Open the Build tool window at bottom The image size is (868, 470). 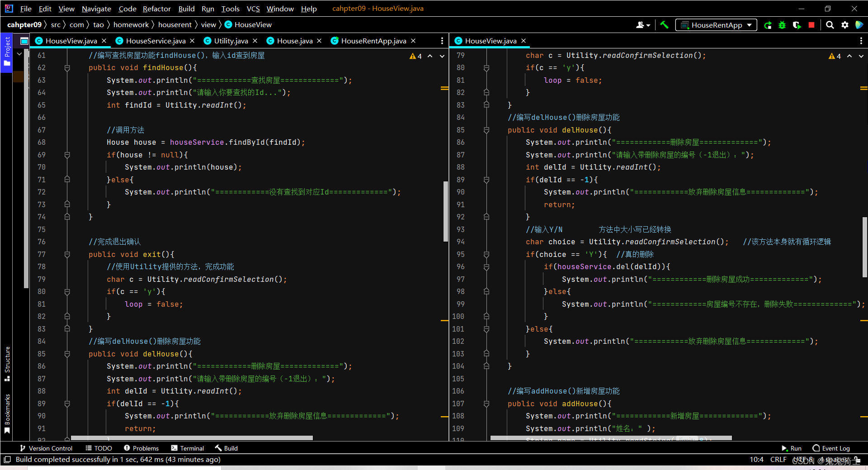pyautogui.click(x=226, y=448)
